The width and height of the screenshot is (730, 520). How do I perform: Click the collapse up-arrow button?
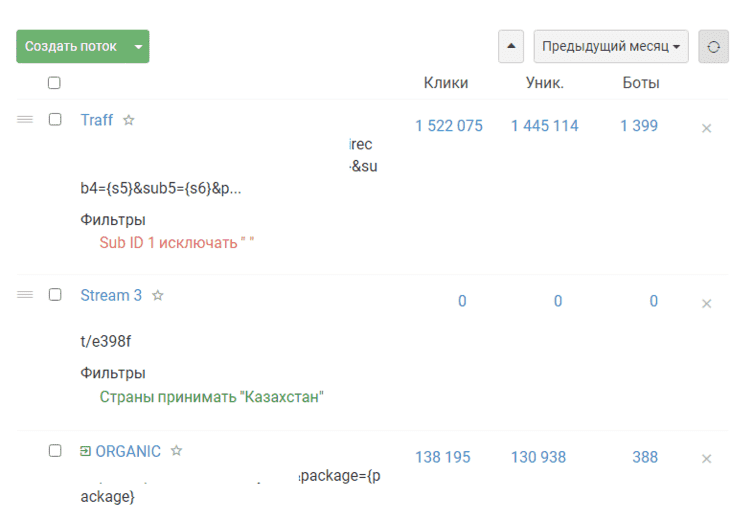tap(511, 47)
